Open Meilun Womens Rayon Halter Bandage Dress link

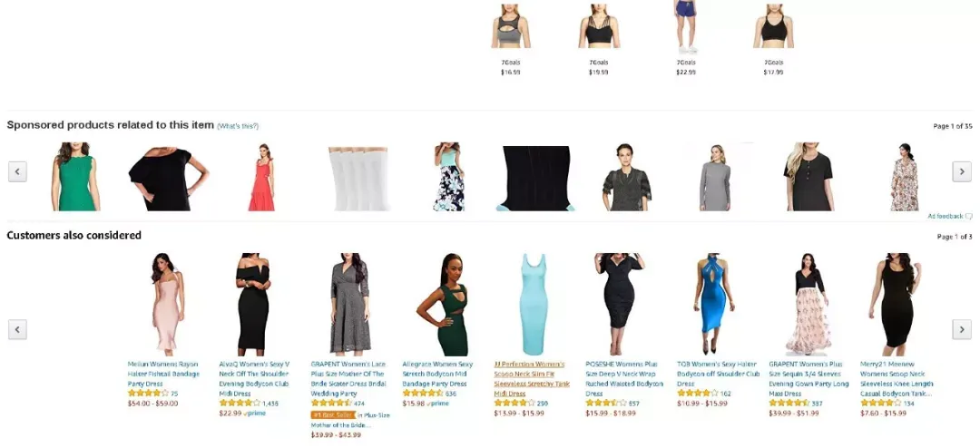point(163,374)
